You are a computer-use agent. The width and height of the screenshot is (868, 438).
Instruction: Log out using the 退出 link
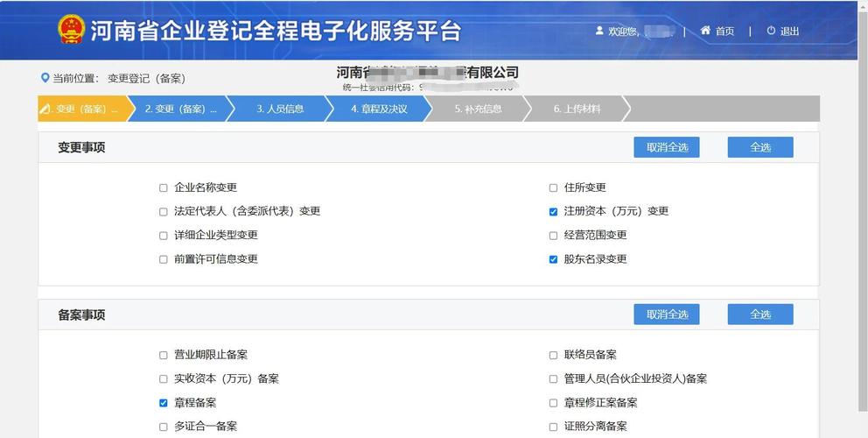coord(790,31)
